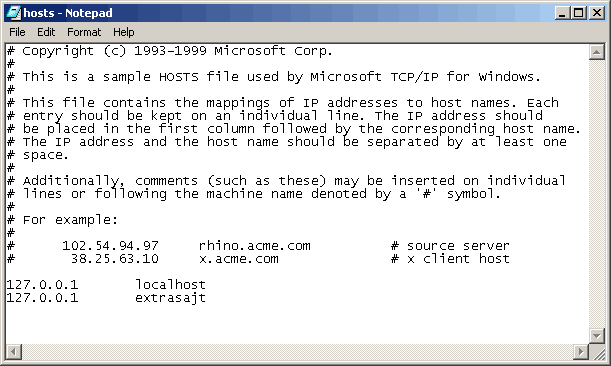Viewport: 611px width, 366px height.
Task: Open the File menu
Action: [17, 32]
